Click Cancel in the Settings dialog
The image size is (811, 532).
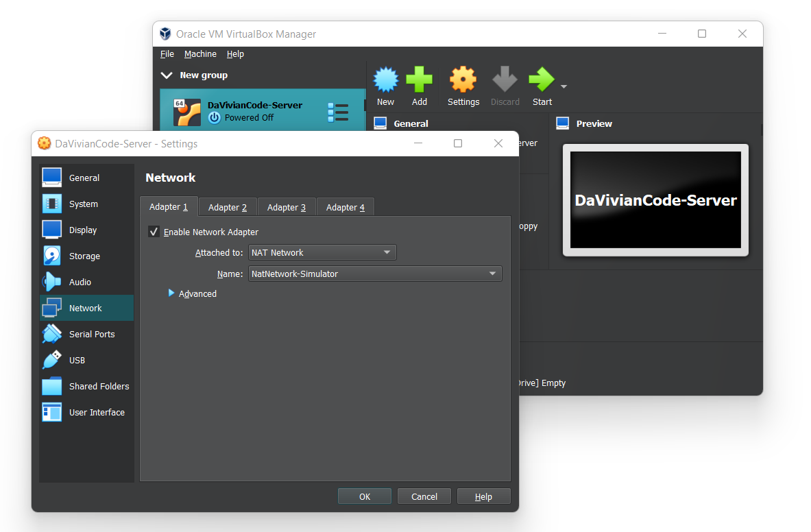pos(424,496)
